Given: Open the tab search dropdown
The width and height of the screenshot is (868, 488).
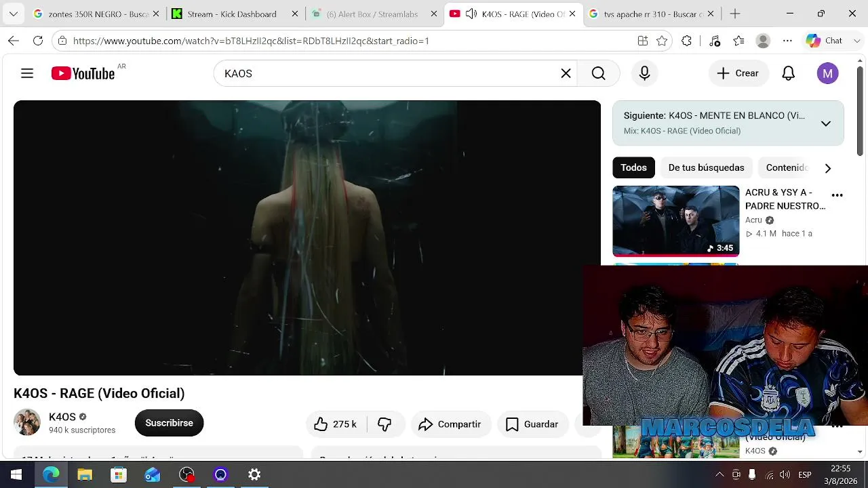Looking at the screenshot, I should (x=14, y=14).
